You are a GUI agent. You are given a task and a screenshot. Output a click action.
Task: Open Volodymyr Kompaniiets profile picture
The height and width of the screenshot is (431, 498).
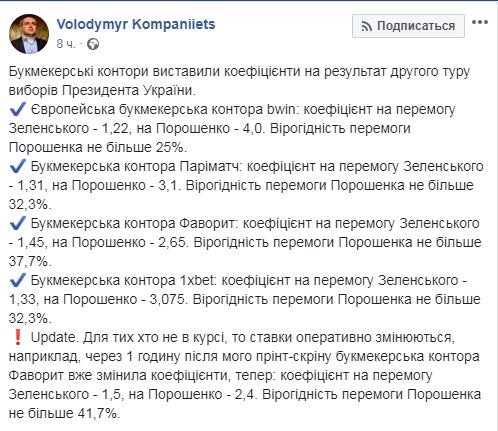coord(29,34)
